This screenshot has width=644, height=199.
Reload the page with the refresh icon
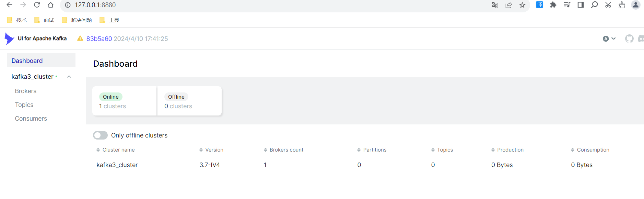(37, 5)
